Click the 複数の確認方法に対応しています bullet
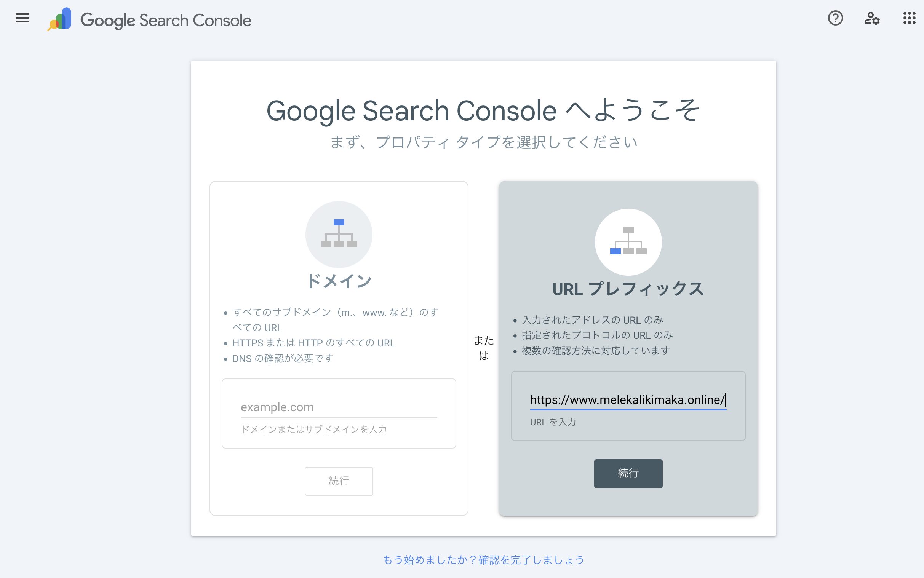Viewport: 924px width, 578px height. 596,351
